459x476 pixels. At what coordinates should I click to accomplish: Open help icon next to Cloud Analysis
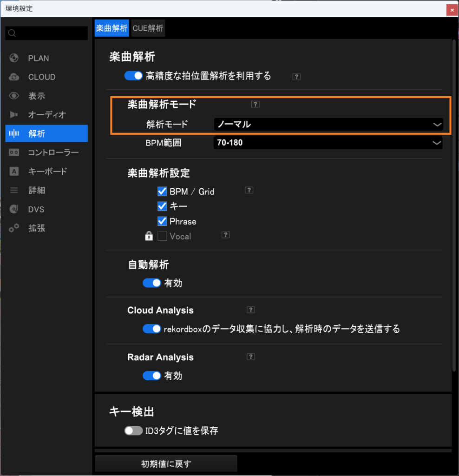(251, 310)
